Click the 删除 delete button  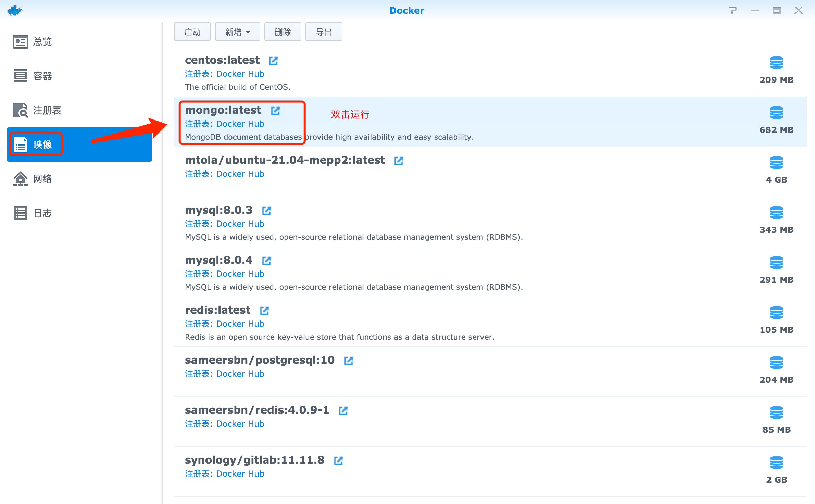[283, 32]
